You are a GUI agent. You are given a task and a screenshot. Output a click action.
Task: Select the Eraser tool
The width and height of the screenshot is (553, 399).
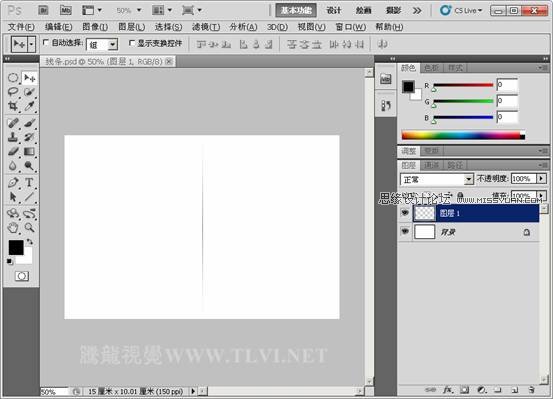(x=13, y=151)
